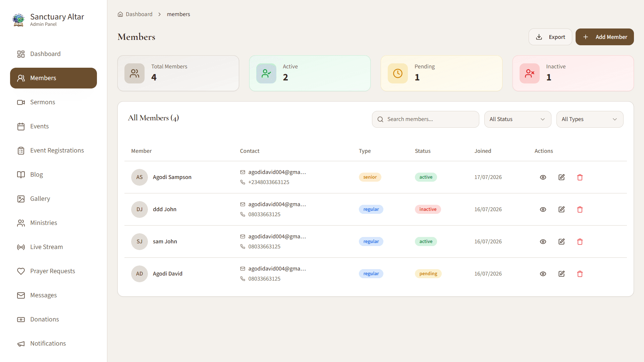644x362 pixels.
Task: Navigate to Blog in the sidebar
Action: (x=53, y=175)
